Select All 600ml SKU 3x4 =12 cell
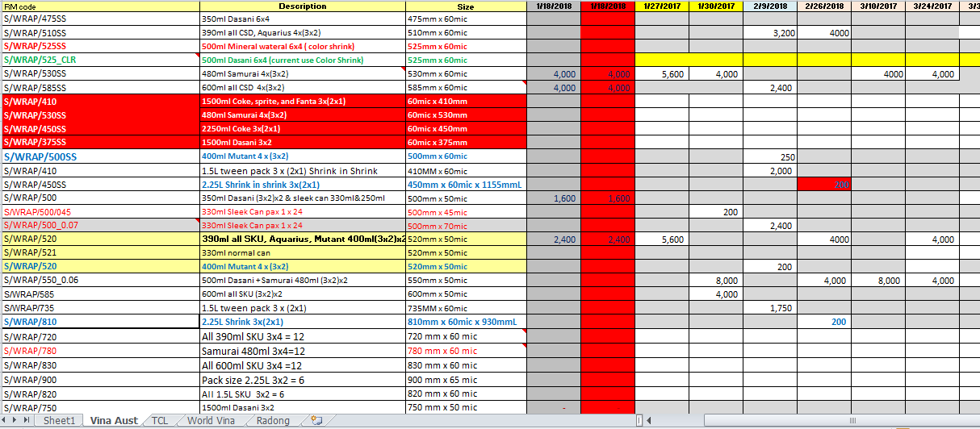Screen dimensions: 980x429 (303, 365)
